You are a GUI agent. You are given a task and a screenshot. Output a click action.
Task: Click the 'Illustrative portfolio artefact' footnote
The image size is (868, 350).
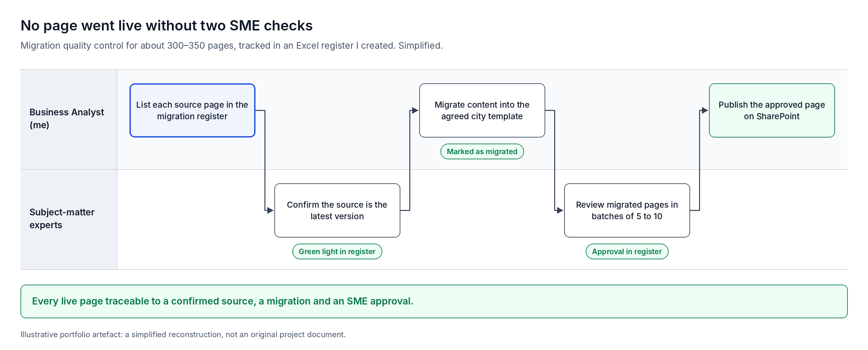click(x=183, y=335)
